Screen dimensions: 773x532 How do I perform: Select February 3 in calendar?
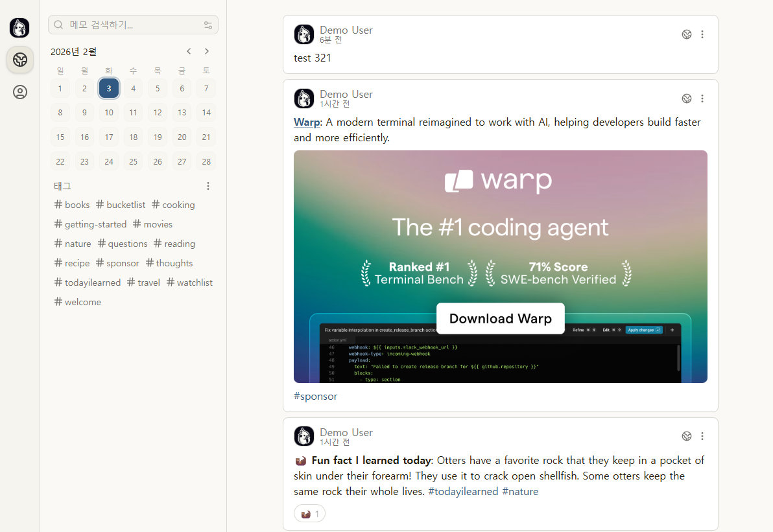tap(109, 88)
